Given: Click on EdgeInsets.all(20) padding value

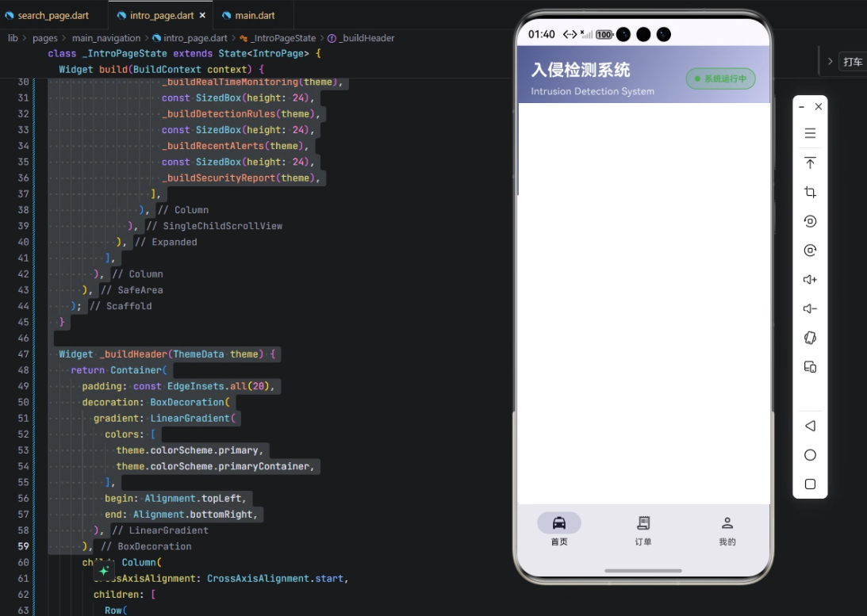Looking at the screenshot, I should (217, 386).
